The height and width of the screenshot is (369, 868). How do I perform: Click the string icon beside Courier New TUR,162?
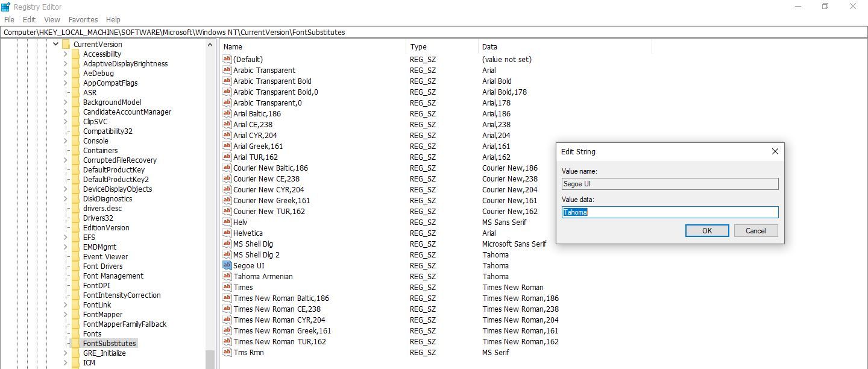click(x=227, y=211)
